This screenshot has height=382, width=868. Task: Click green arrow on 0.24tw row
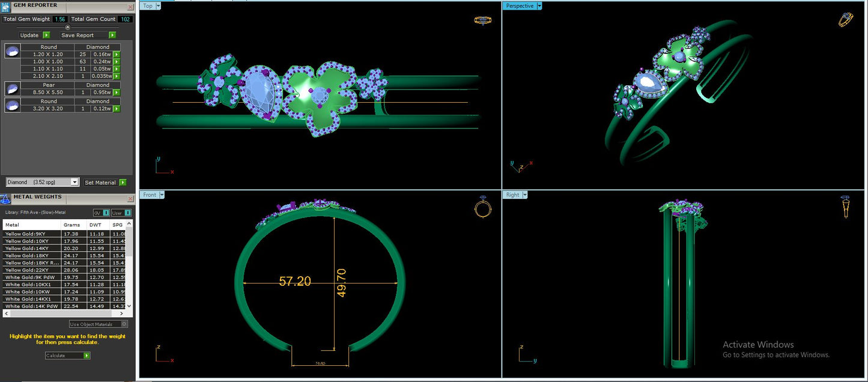click(x=117, y=62)
